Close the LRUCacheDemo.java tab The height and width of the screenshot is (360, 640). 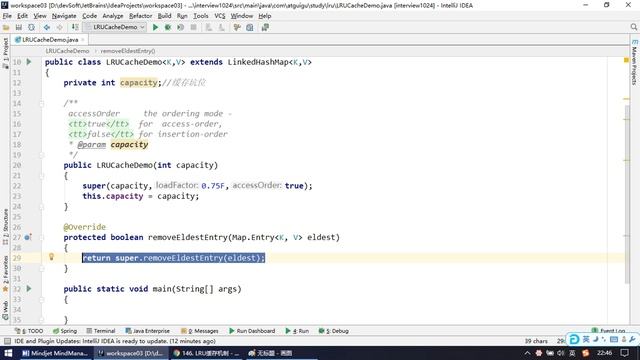[x=83, y=40]
